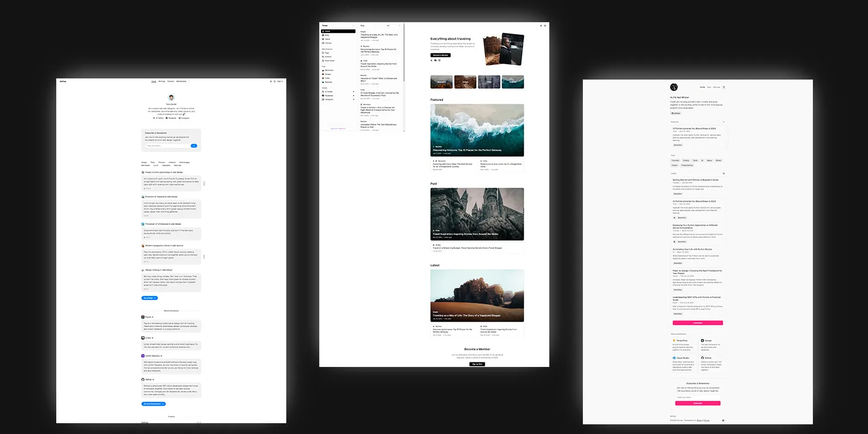Screen dimensions: 868x434
Task: Open Facebook link under the designer bio
Action: click(x=170, y=118)
